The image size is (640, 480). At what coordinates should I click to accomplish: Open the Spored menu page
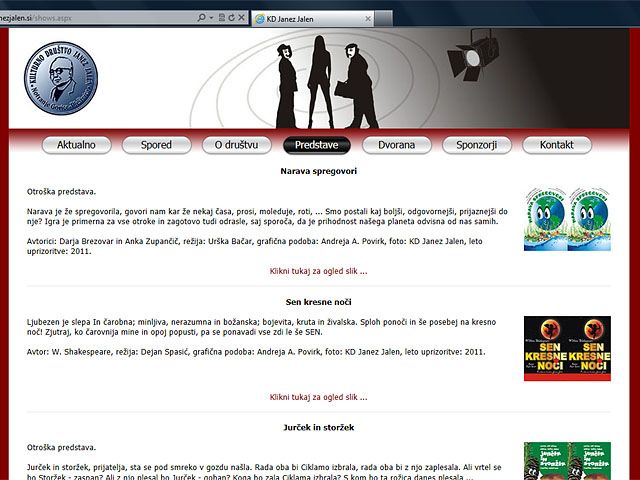click(x=156, y=145)
